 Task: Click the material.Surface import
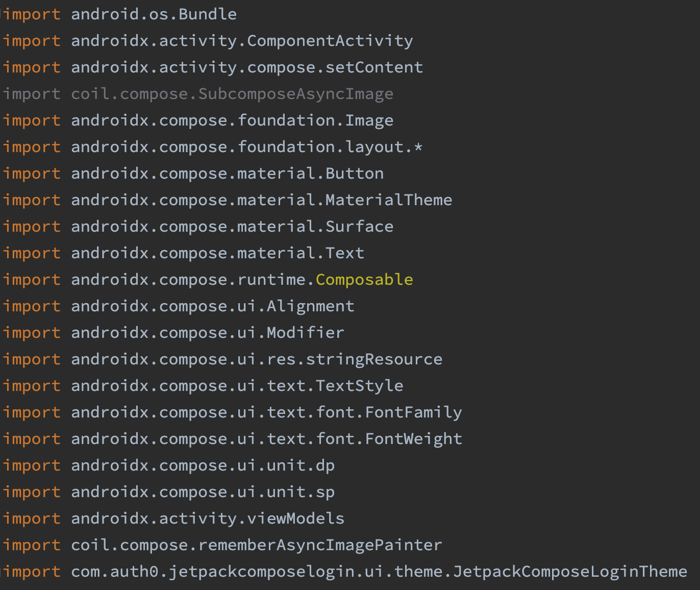pyautogui.click(x=315, y=227)
